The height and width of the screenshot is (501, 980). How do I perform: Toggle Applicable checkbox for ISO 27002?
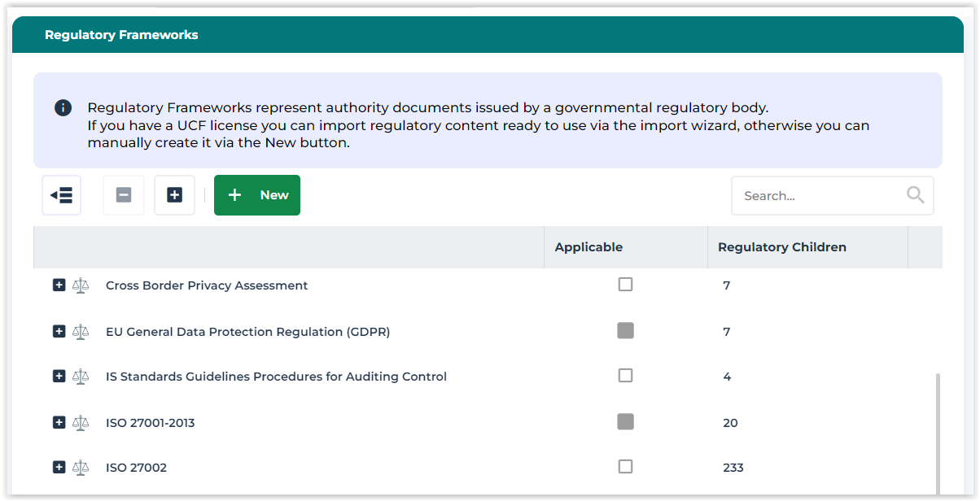625,467
